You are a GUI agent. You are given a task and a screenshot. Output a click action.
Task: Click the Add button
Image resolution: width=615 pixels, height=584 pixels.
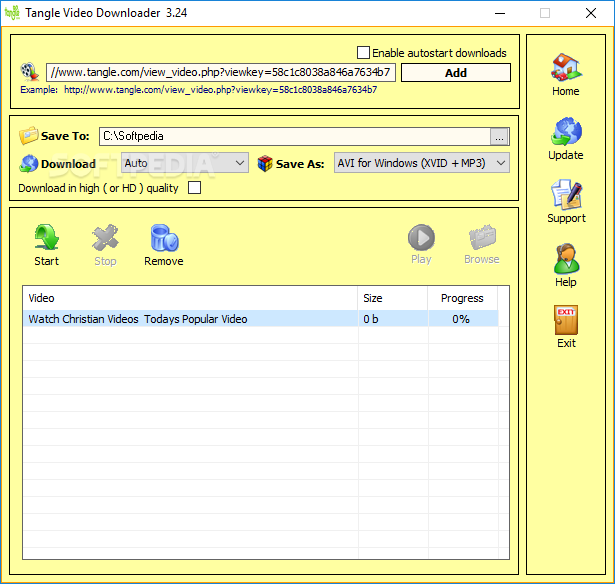(x=456, y=73)
